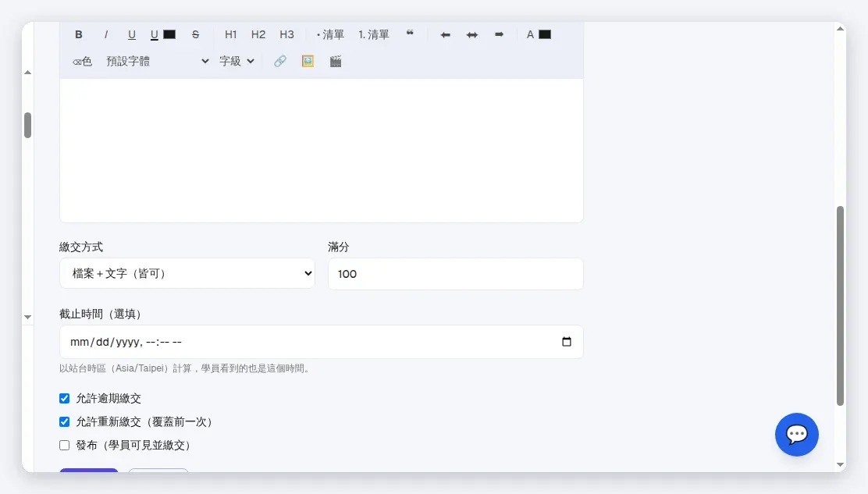The height and width of the screenshot is (494, 868).
Task: Insert a blockquote
Action: pos(410,34)
